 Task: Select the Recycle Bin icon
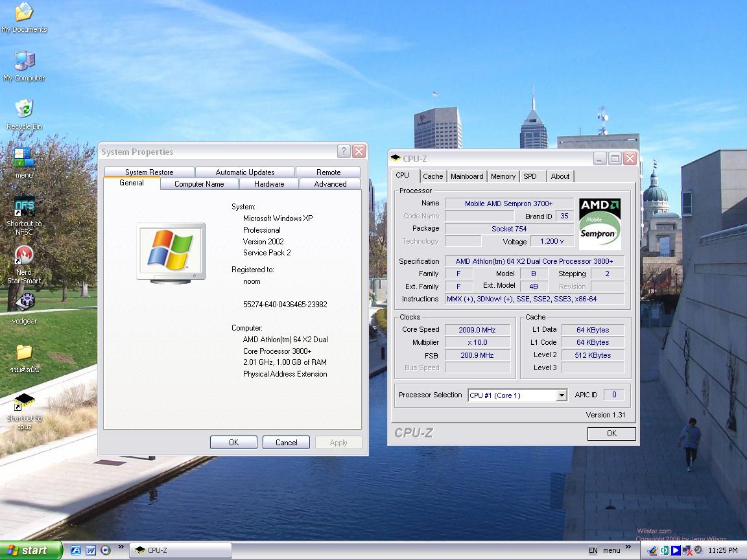[x=24, y=114]
